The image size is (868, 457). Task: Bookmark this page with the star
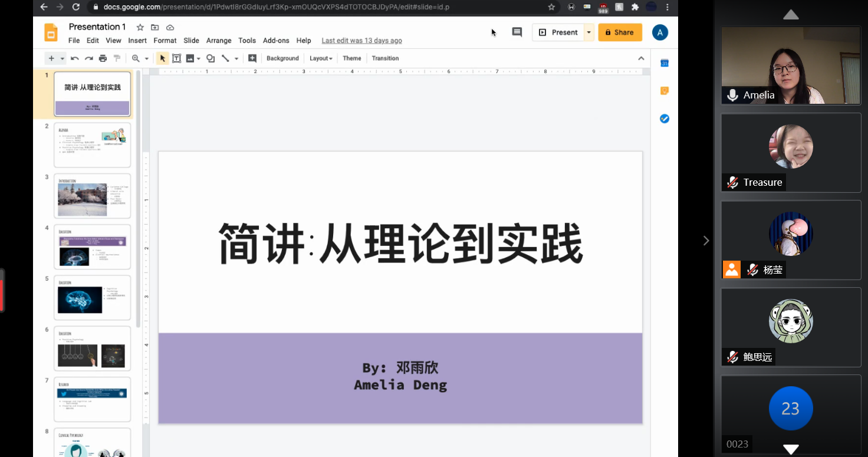[551, 7]
